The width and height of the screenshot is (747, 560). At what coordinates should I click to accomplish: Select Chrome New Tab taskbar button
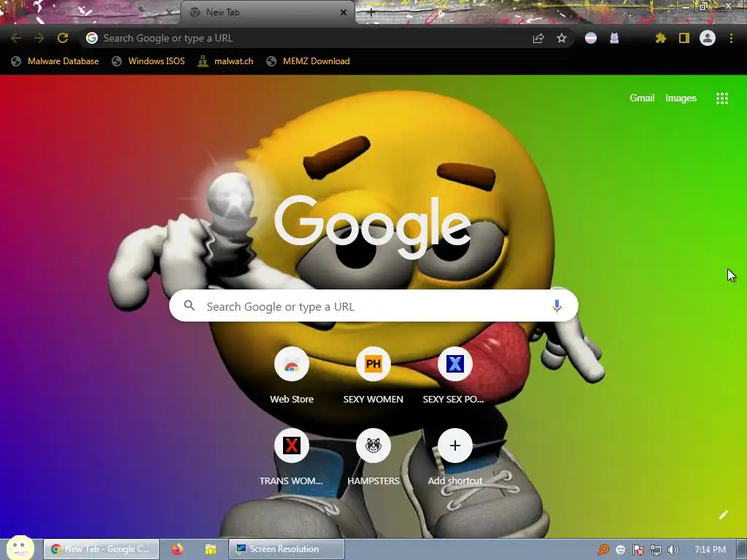click(x=101, y=549)
